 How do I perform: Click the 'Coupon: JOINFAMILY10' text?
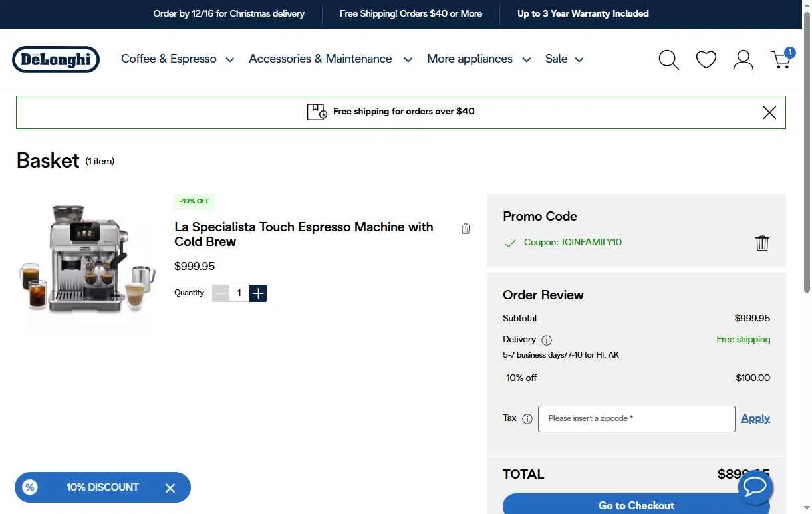tap(573, 243)
